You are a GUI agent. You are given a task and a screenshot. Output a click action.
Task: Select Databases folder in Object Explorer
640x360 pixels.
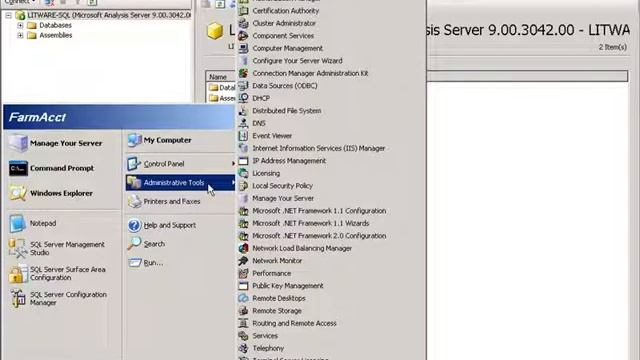[55, 25]
